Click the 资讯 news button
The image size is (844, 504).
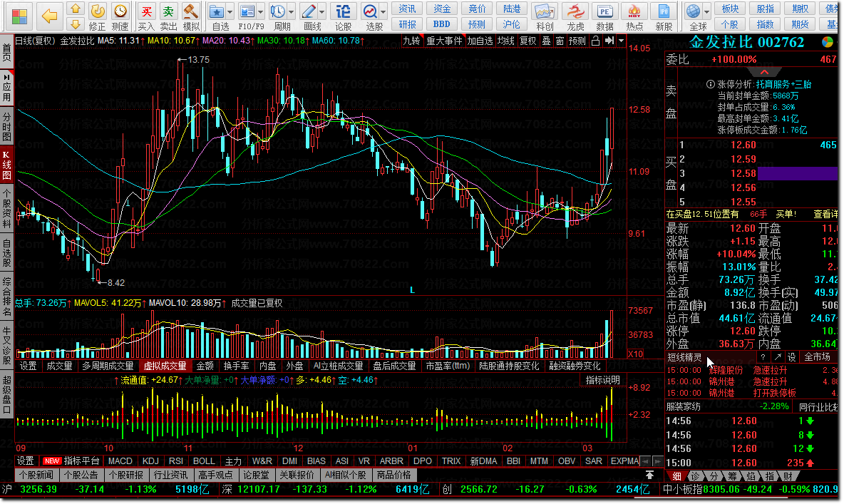(x=408, y=9)
